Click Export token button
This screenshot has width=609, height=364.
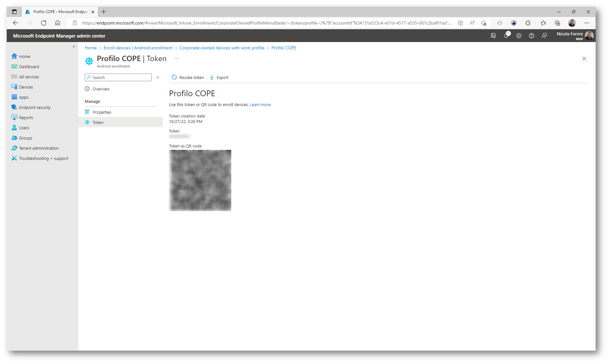pyautogui.click(x=219, y=77)
